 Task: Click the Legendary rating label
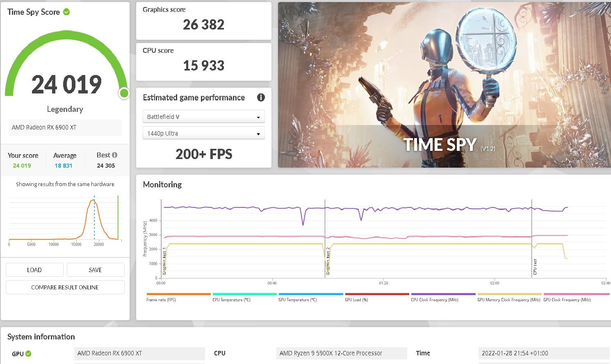(x=65, y=109)
